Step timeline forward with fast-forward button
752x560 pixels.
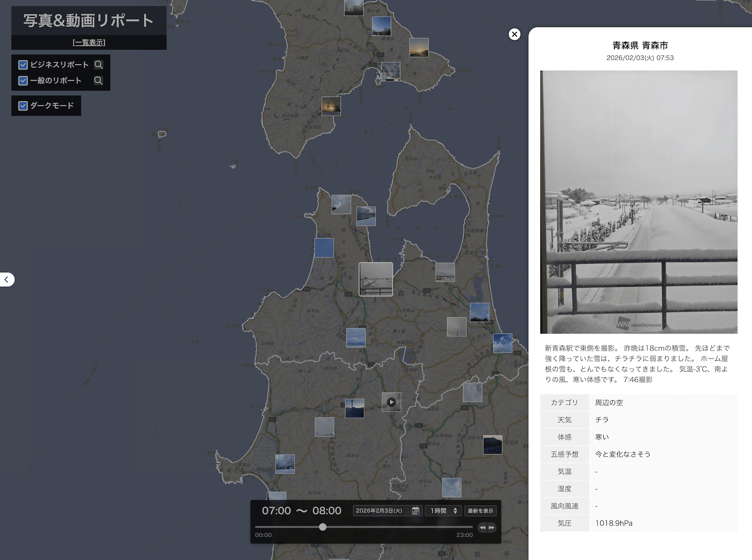click(x=491, y=527)
